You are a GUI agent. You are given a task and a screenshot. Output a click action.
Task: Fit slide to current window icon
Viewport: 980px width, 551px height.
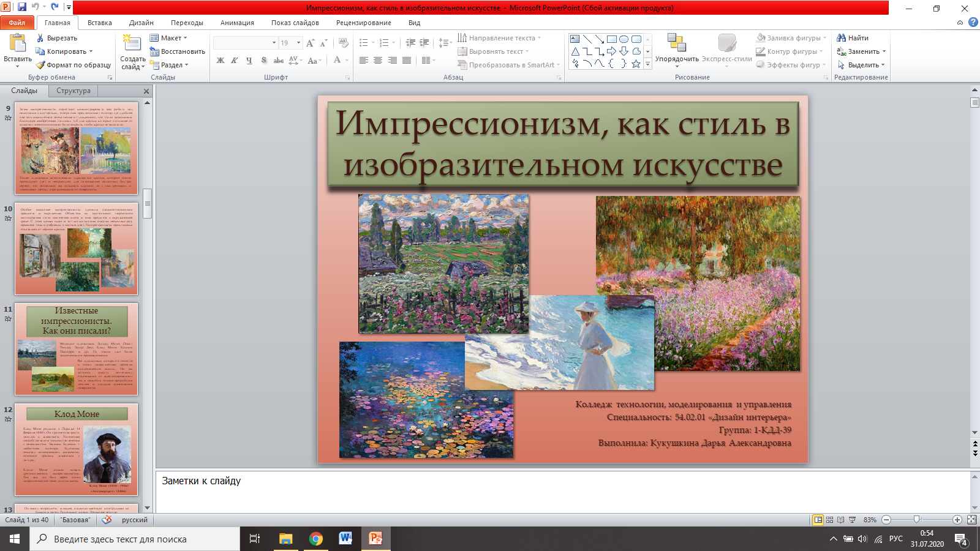pyautogui.click(x=971, y=520)
